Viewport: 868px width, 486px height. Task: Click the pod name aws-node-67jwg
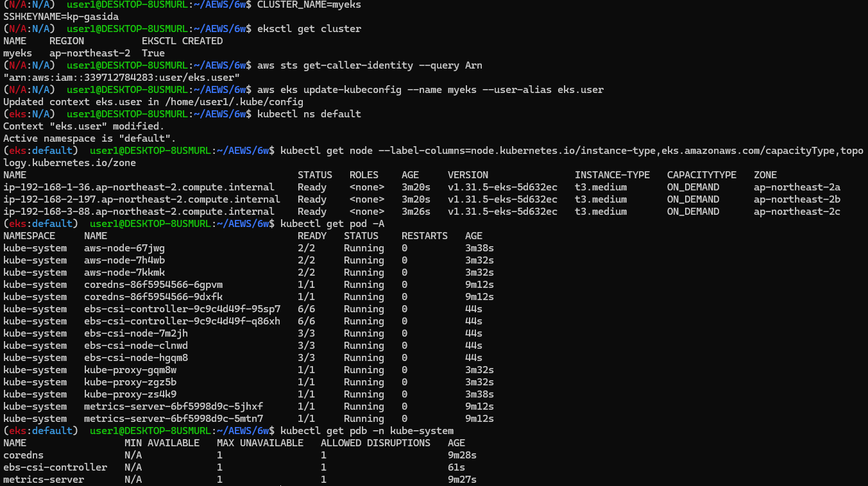pyautogui.click(x=124, y=248)
